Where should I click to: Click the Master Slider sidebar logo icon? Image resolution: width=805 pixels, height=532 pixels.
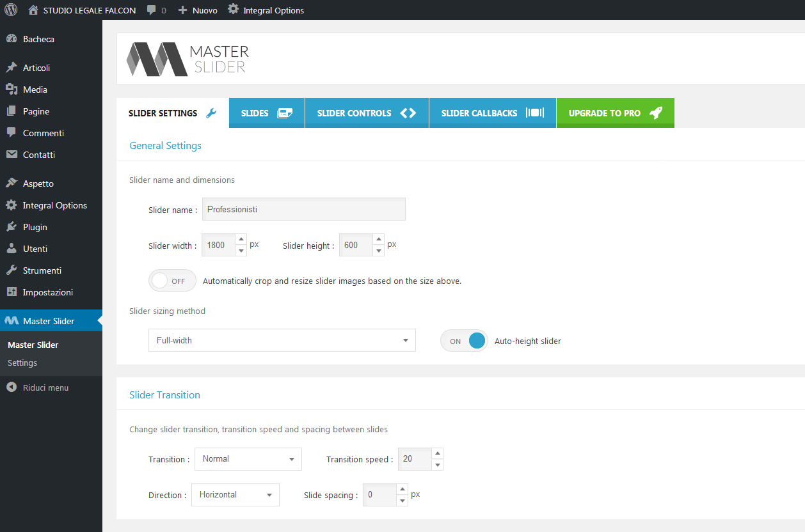(x=12, y=321)
